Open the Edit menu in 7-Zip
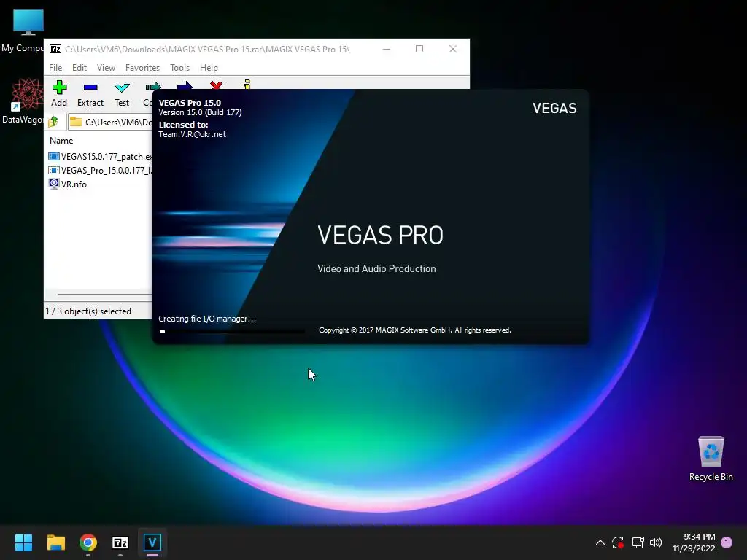This screenshot has width=747, height=560. 79,68
